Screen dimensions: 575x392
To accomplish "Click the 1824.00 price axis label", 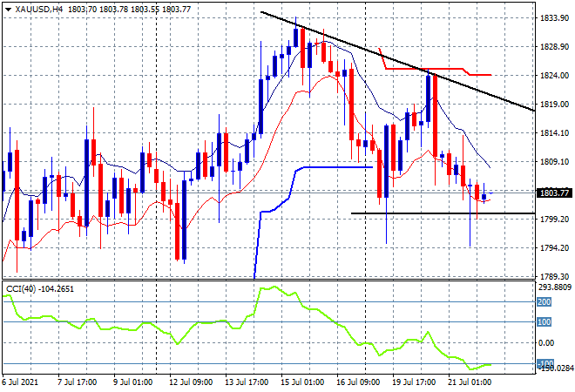I will click(x=554, y=75).
